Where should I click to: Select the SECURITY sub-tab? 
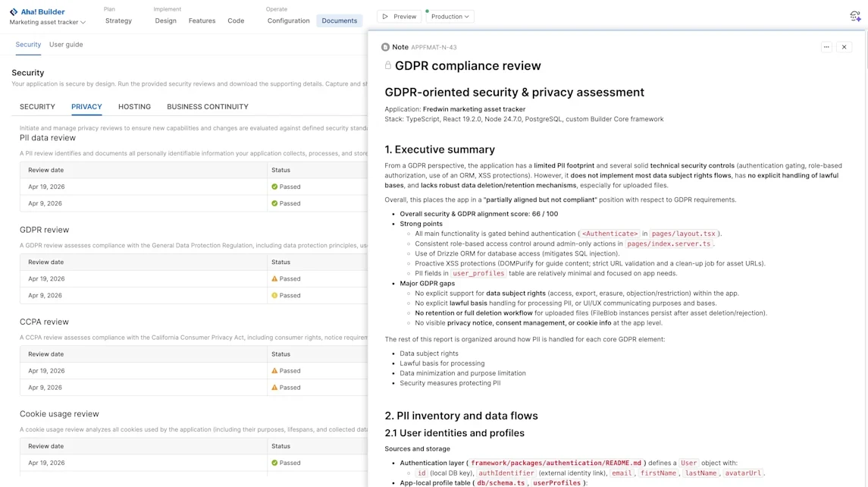point(38,106)
